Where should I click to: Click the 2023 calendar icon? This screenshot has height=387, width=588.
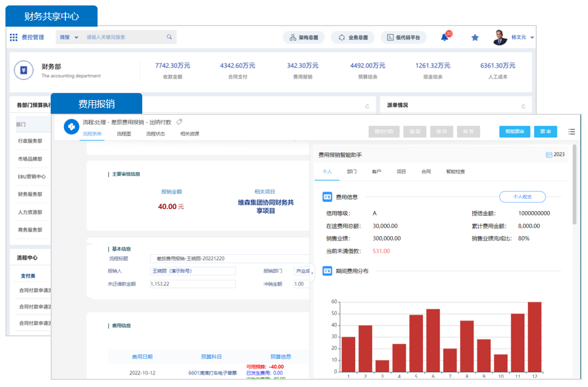[549, 155]
